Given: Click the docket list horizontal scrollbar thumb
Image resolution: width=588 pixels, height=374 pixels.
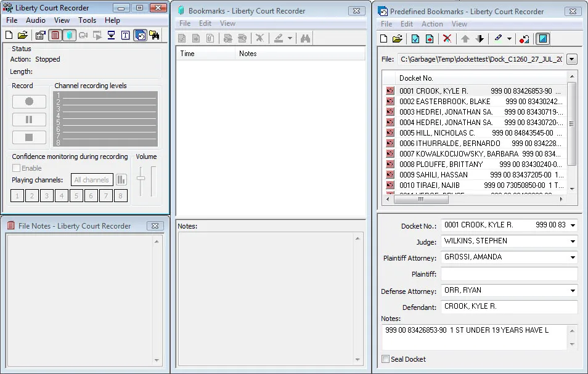Looking at the screenshot, I should (x=421, y=200).
